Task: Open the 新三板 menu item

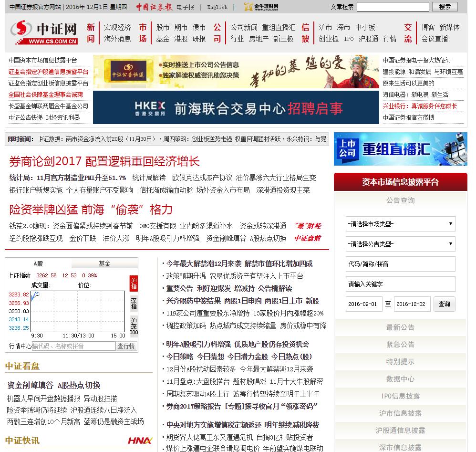Action: (x=283, y=39)
